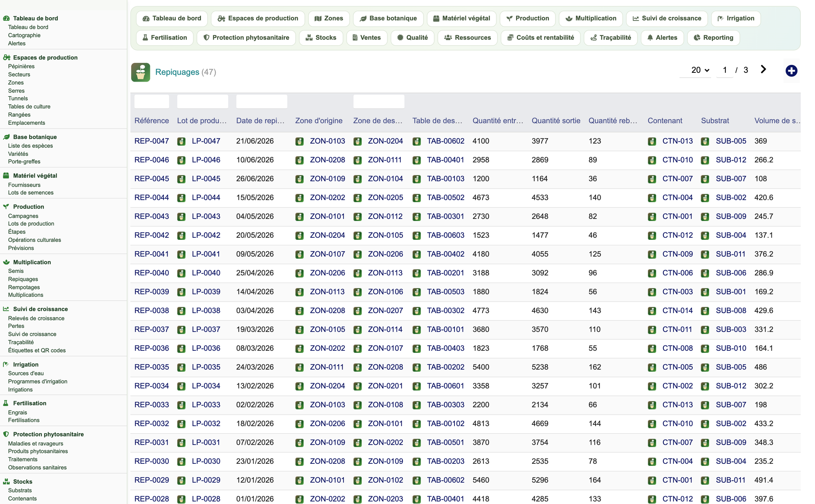Click the lot icon beside LP-0047
Viewport: 815px width, 504px height.
(181, 141)
